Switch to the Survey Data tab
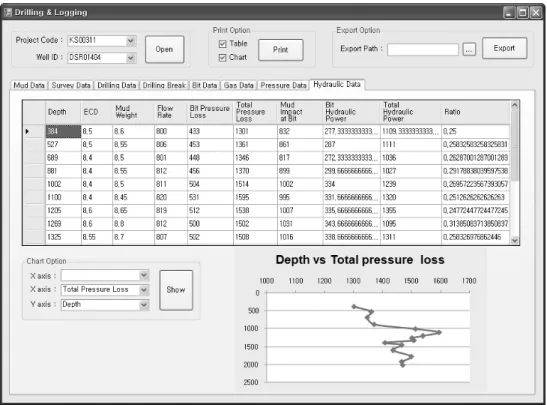 [71, 85]
